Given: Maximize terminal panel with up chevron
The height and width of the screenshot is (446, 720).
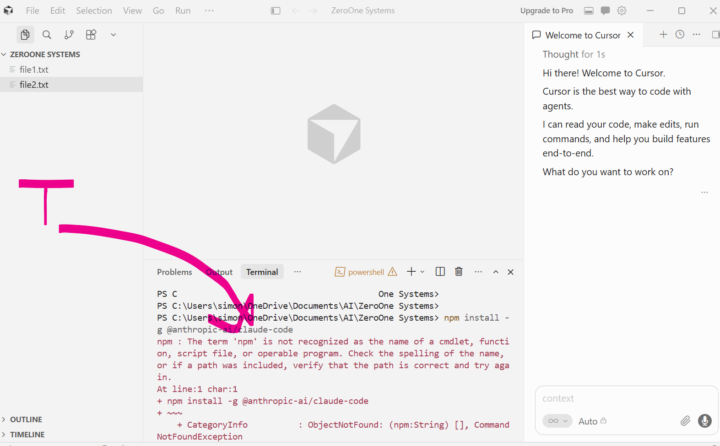Looking at the screenshot, I should point(495,272).
